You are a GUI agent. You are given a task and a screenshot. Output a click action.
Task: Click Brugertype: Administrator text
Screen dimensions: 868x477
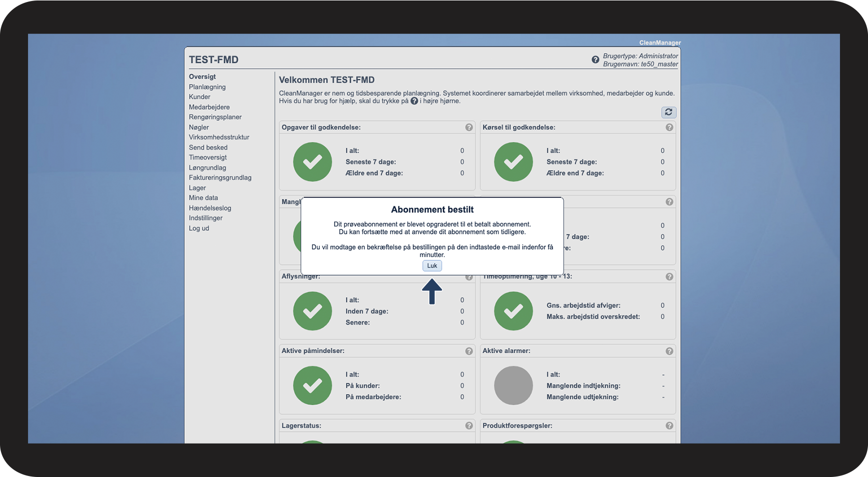tap(641, 56)
